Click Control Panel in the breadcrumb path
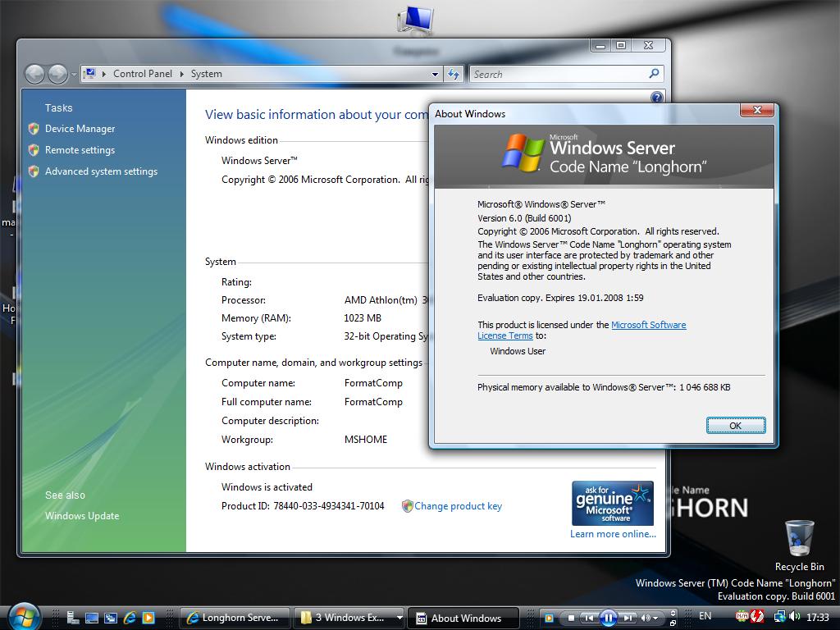 [x=142, y=74]
